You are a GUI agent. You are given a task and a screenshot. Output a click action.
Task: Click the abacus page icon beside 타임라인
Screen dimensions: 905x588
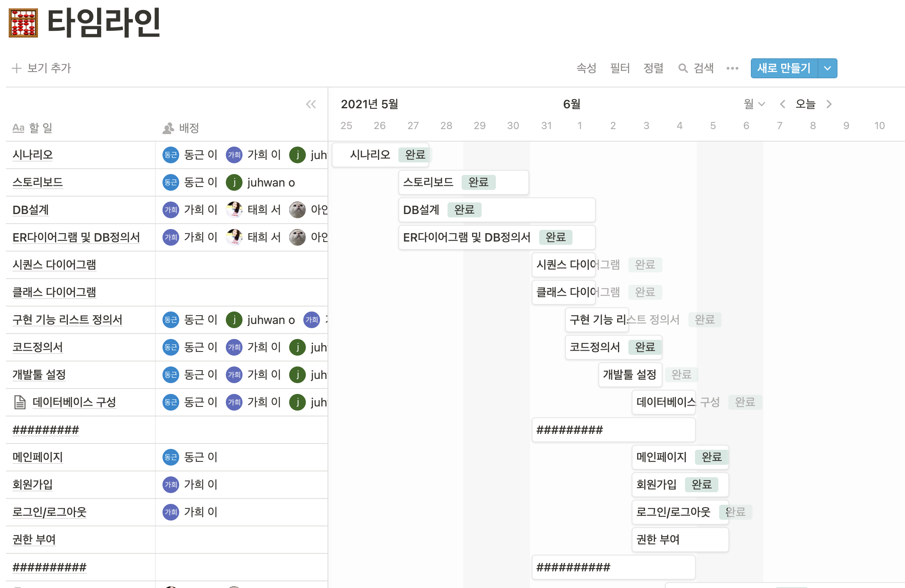pos(23,23)
